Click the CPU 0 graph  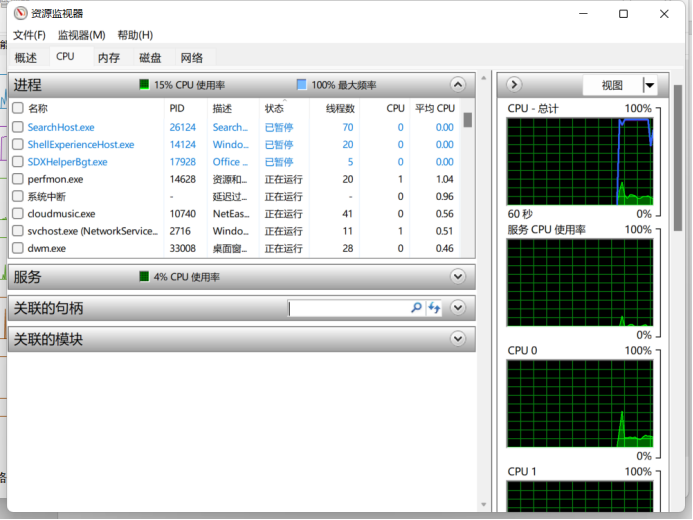[580, 403]
